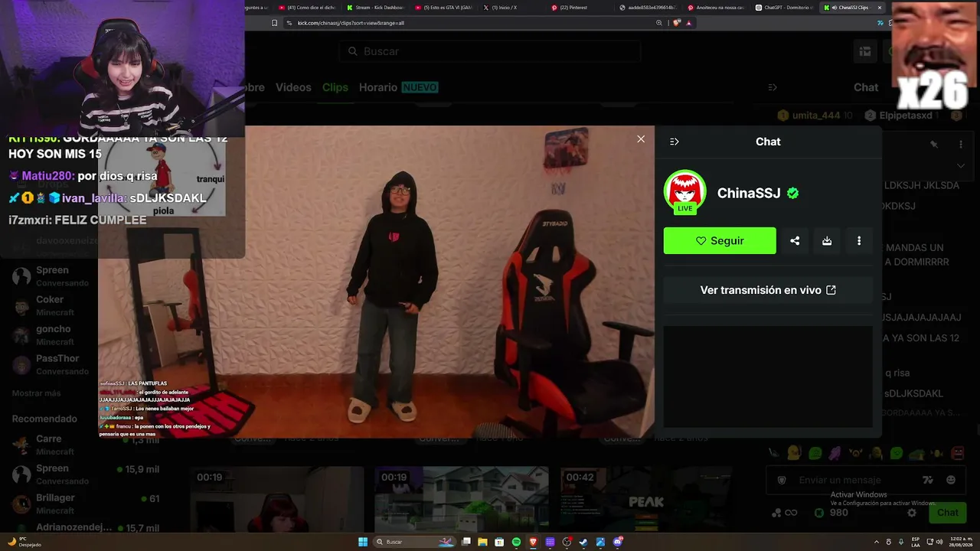
Task: Show hidden system tray icons
Action: 877,542
